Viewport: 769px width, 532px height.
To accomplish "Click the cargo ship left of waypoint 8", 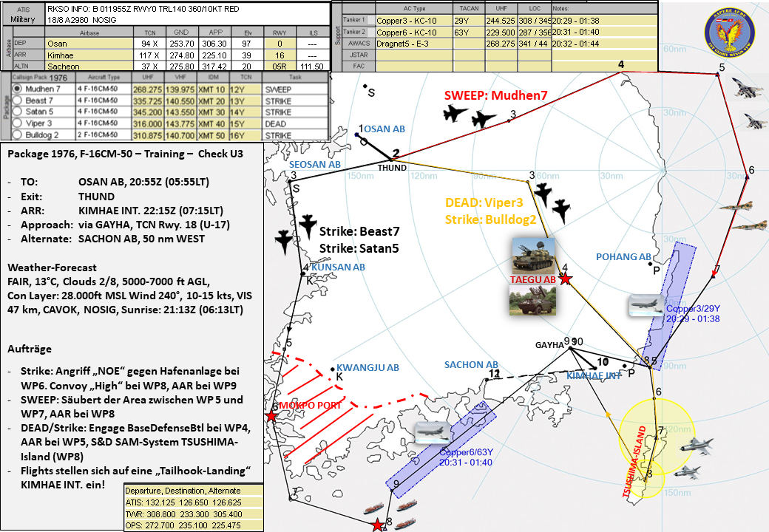I will click(373, 508).
